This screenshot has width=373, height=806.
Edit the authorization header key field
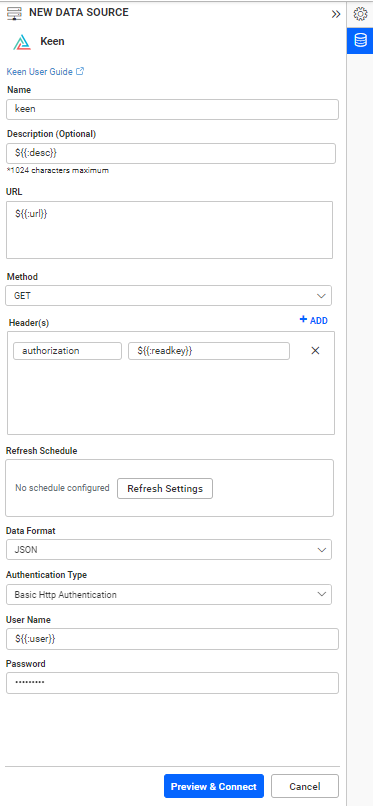pos(68,351)
